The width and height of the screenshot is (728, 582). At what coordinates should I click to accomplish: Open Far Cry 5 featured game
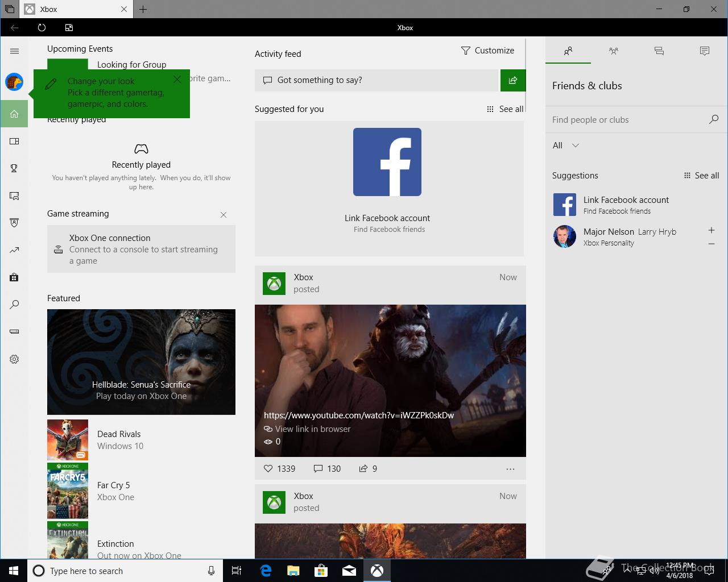click(141, 490)
